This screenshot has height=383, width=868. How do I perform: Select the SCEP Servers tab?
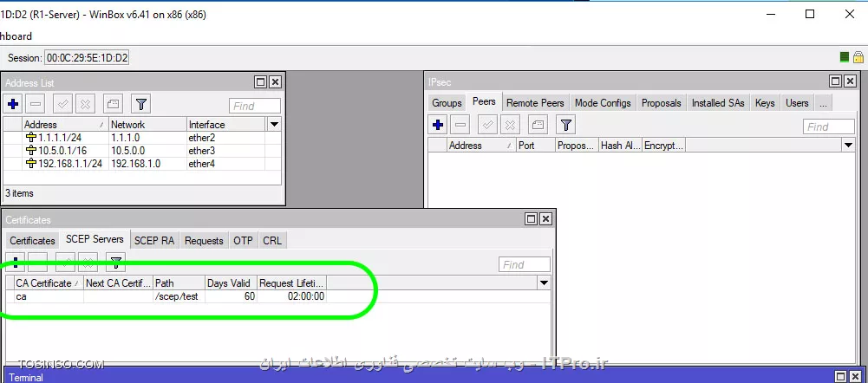(95, 239)
